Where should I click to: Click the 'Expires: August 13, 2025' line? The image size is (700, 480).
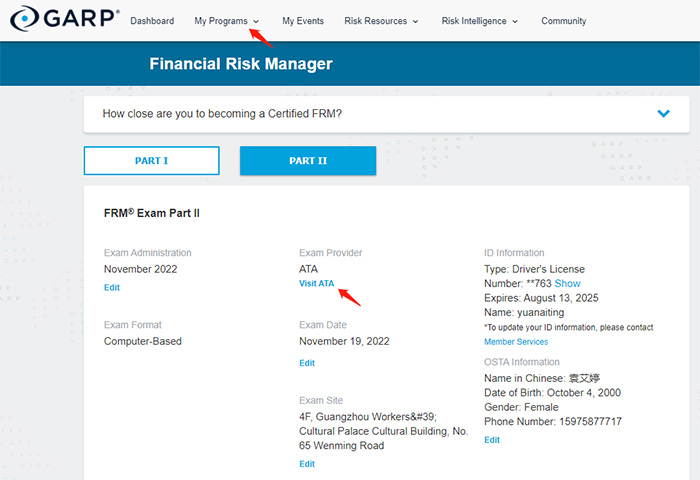541,298
